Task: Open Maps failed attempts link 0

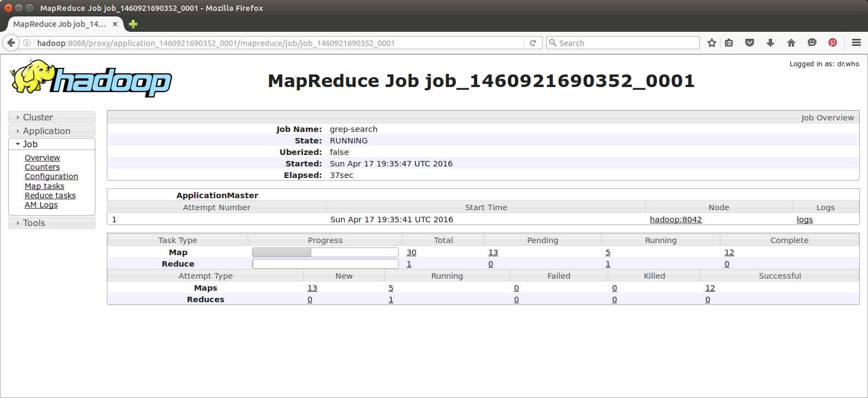Action: click(x=517, y=288)
